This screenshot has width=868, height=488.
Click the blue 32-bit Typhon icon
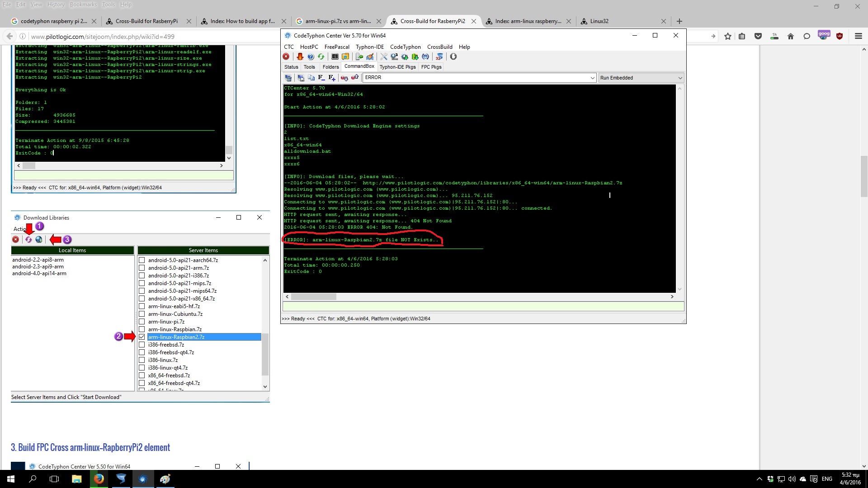[x=439, y=56]
